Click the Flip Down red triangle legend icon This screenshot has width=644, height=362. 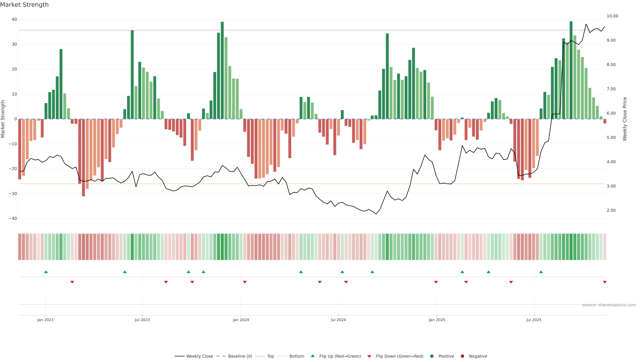[369, 356]
